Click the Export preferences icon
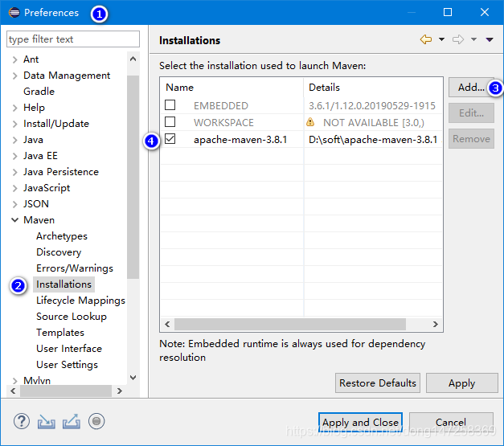Screen dimensions: 504x446 click(72, 421)
